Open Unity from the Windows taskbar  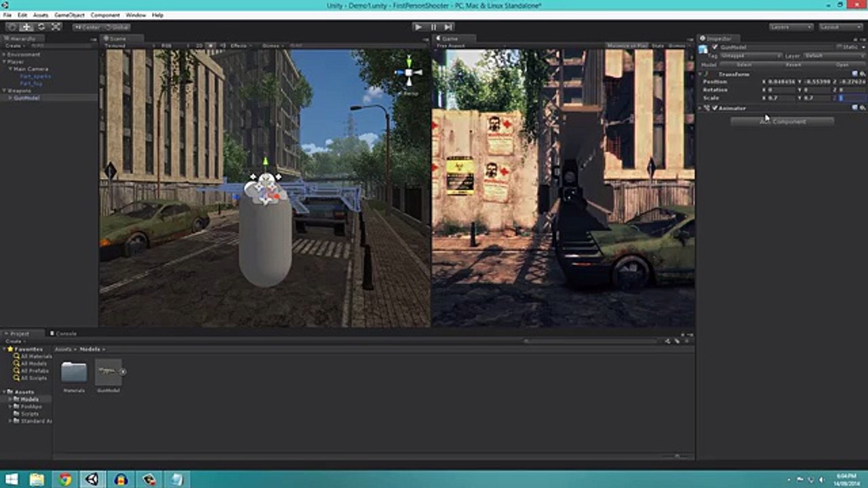tap(92, 479)
